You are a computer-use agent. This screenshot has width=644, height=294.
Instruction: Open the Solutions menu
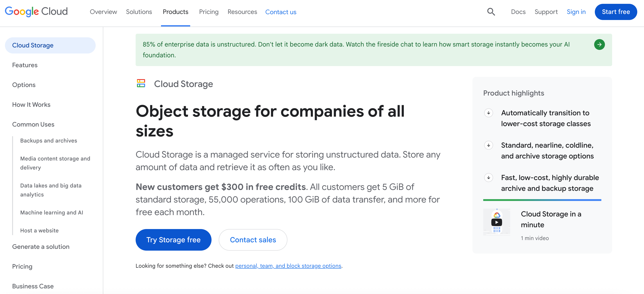(139, 12)
